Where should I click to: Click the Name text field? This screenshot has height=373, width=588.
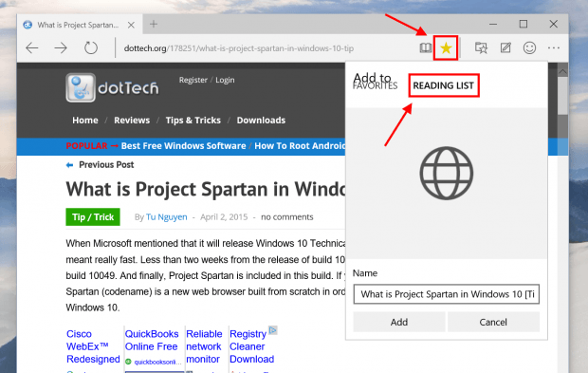(447, 294)
